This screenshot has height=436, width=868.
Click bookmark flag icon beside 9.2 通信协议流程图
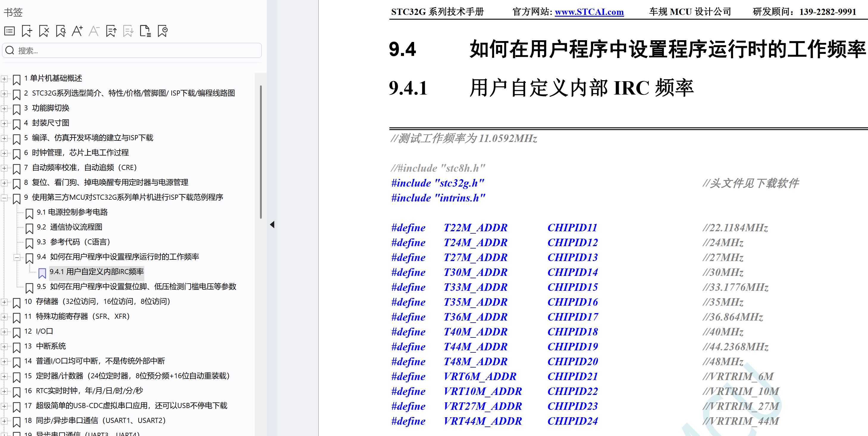point(29,229)
